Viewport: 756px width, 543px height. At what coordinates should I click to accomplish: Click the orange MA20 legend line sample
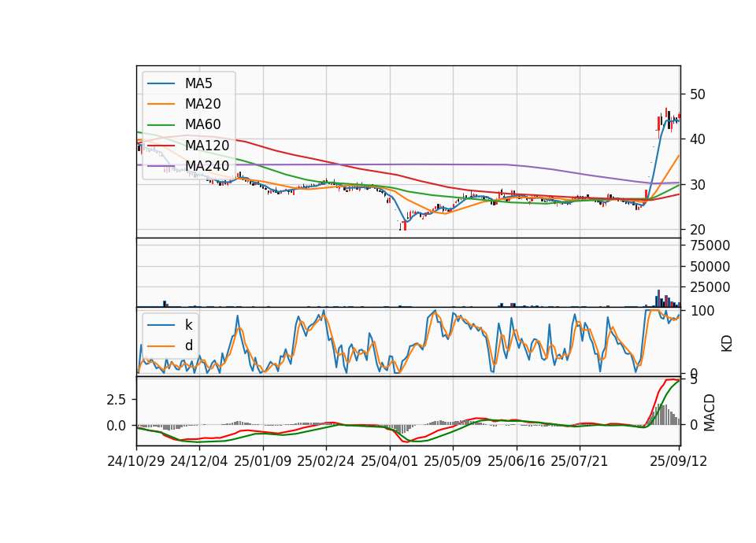click(161, 104)
